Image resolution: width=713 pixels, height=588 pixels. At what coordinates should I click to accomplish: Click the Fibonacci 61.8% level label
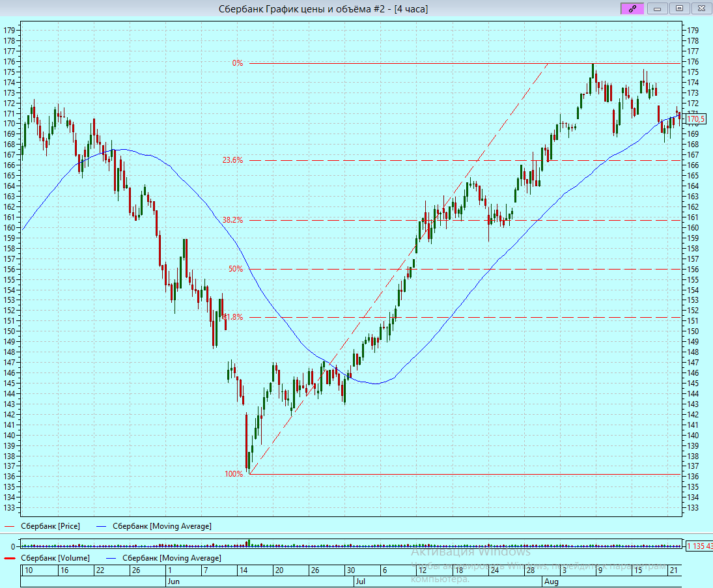(x=233, y=317)
